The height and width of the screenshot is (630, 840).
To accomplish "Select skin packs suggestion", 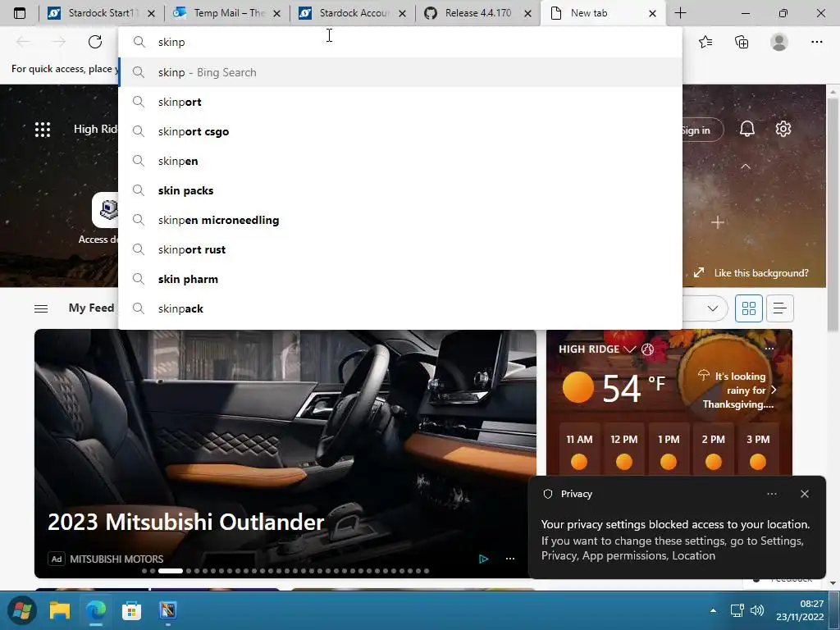I will [400, 190].
